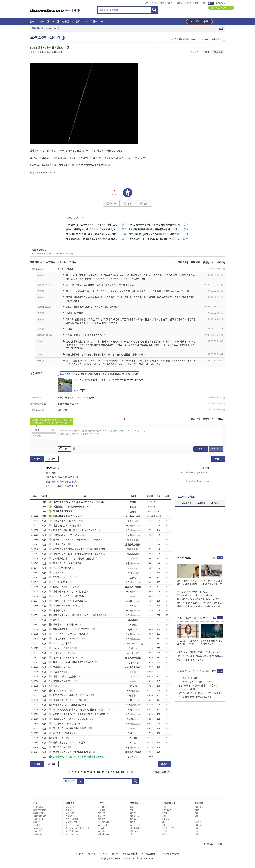Open the 마이너갤 navigation menu item

(x=44, y=22)
